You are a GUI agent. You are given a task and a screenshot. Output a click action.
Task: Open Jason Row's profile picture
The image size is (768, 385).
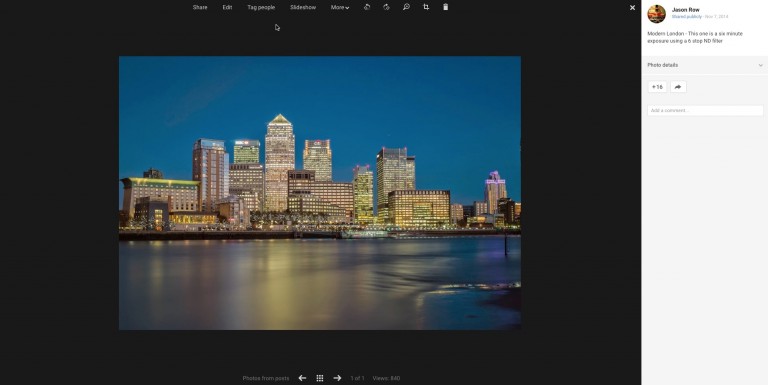tap(656, 14)
